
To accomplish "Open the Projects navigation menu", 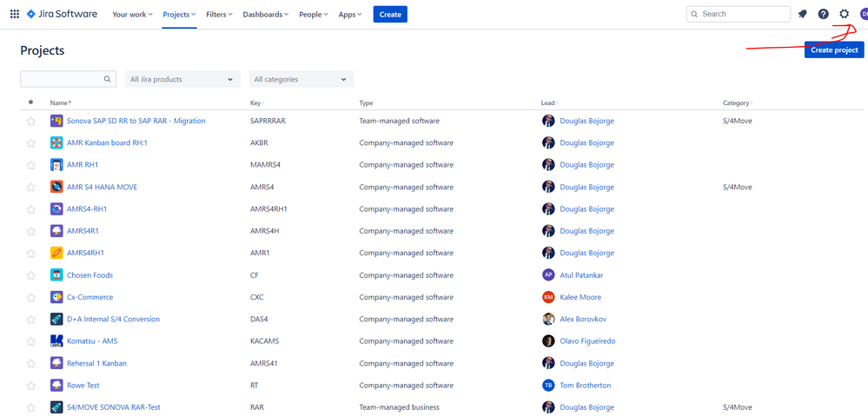I will point(179,15).
